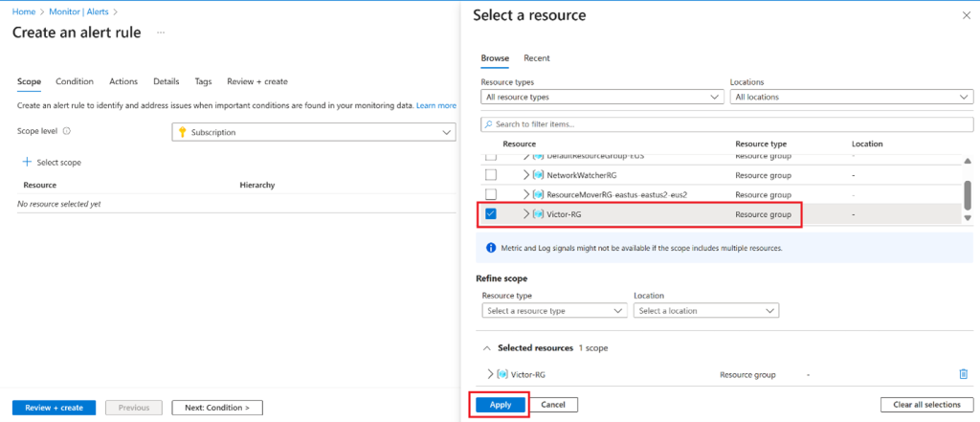The width and height of the screenshot is (980, 422).
Task: Delete Victor-RG with the trash icon
Action: pos(964,374)
